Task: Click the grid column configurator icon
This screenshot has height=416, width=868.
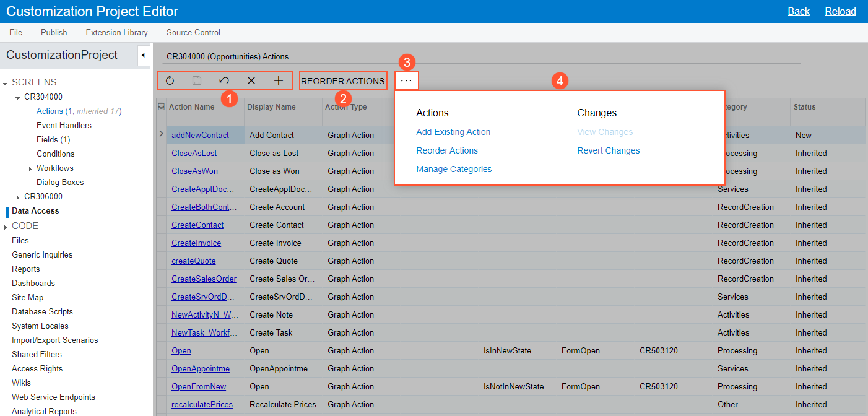Action: (x=162, y=106)
